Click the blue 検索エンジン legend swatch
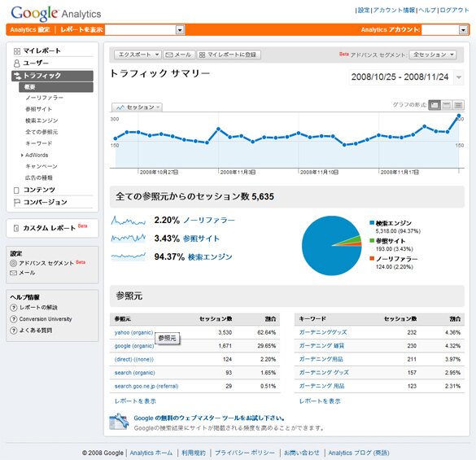Viewport: 476px width, 460px height. point(372,223)
